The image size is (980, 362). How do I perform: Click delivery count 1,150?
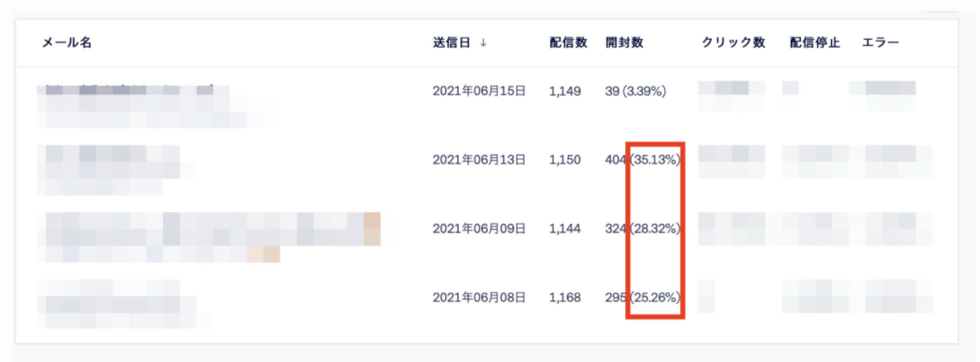pos(565,160)
